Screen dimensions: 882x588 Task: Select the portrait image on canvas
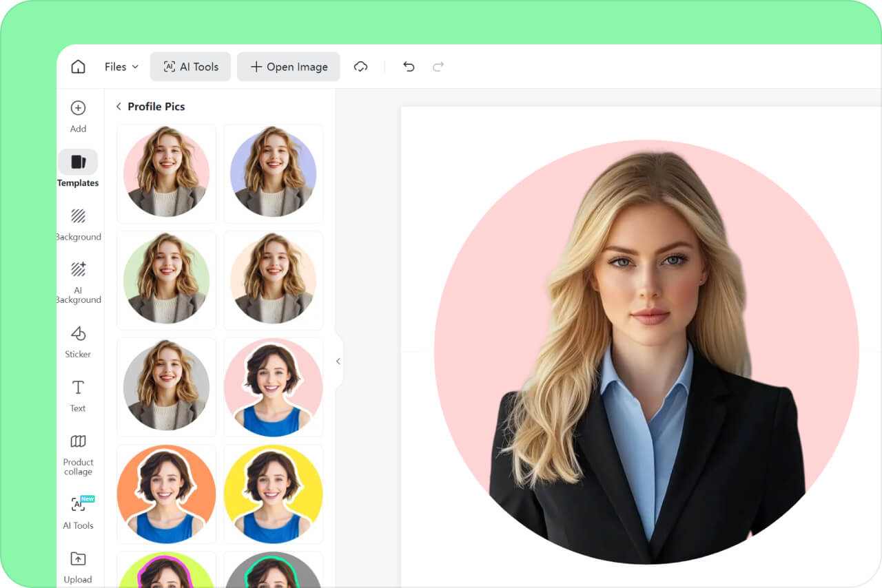click(x=646, y=352)
